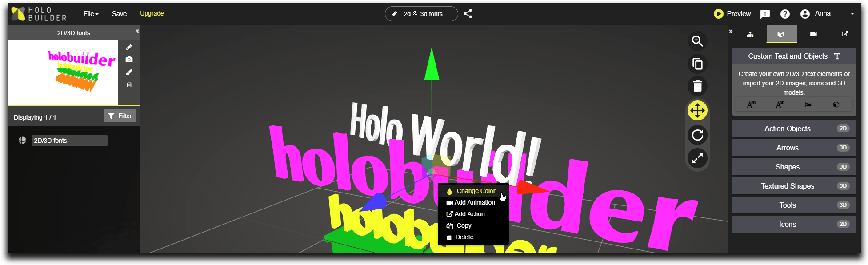Collapse the right objects panel

(731, 32)
